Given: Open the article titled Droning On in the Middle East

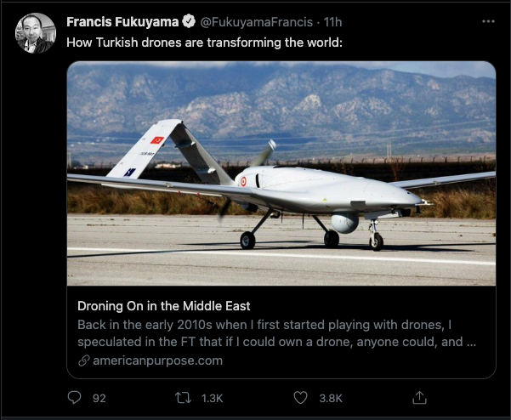Looking at the screenshot, I should click(x=164, y=306).
